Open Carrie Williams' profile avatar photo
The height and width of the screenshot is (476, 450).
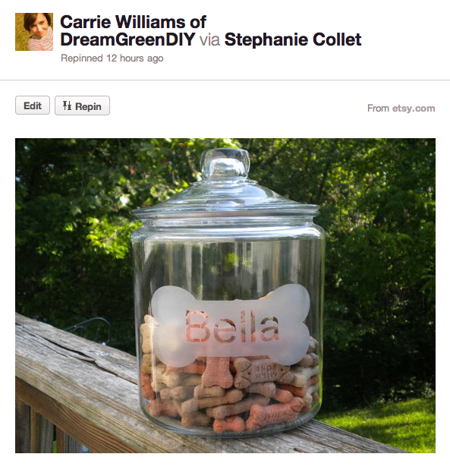point(34,32)
